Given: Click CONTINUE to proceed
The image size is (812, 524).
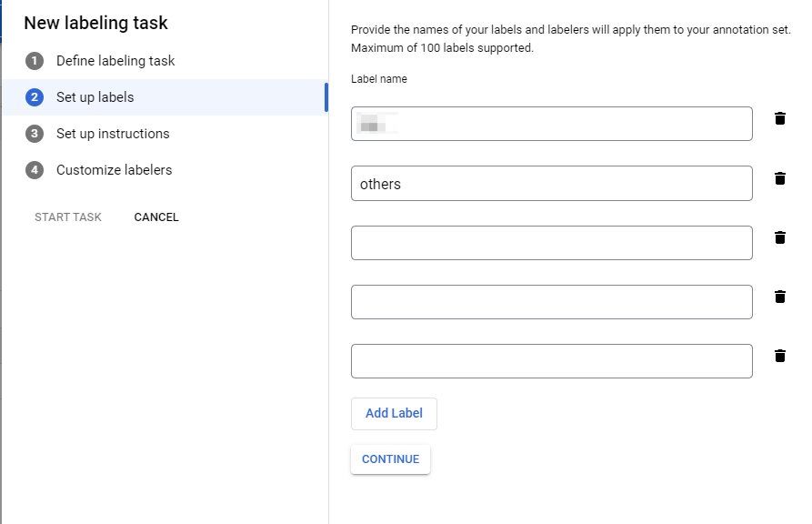Looking at the screenshot, I should pos(390,459).
